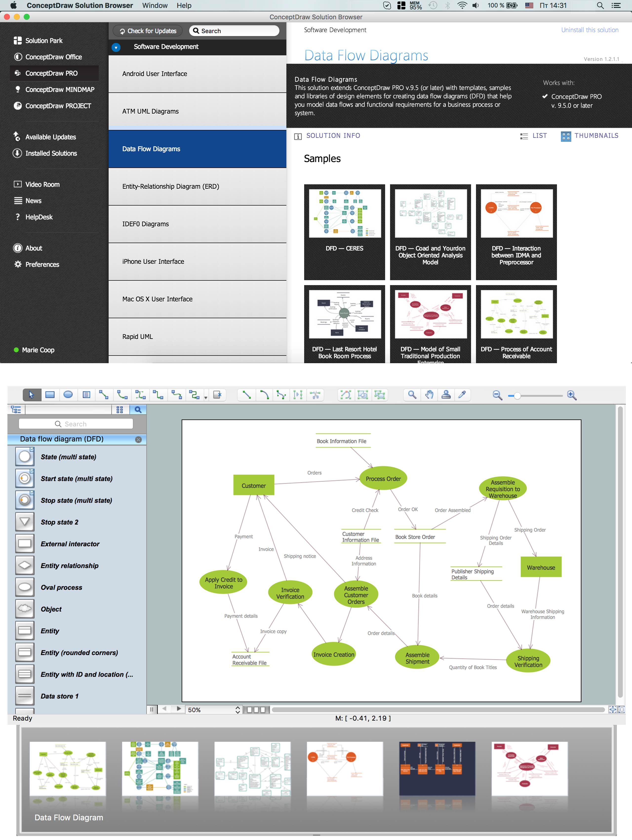Select State (multi state) shape
The width and height of the screenshot is (632, 840).
[77, 457]
